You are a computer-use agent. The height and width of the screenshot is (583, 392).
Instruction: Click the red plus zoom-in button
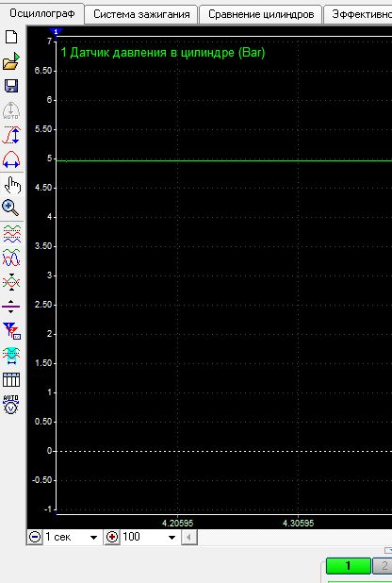tap(112, 537)
